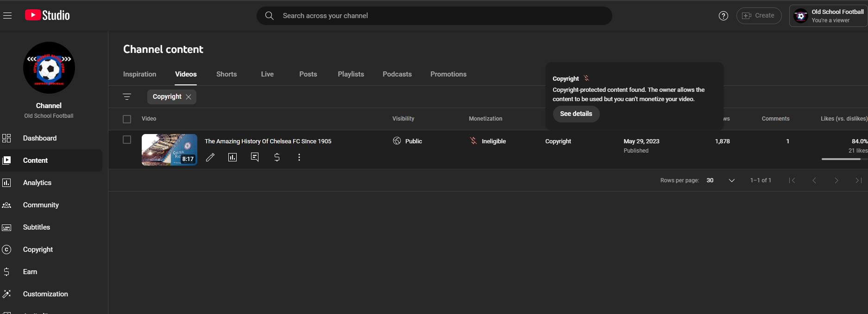Click the filter icon
Screen dimensions: 868x314
[127, 96]
